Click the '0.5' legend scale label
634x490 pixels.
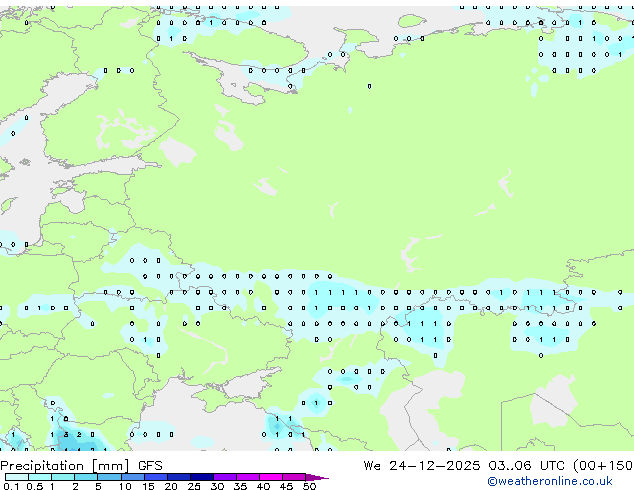34,486
